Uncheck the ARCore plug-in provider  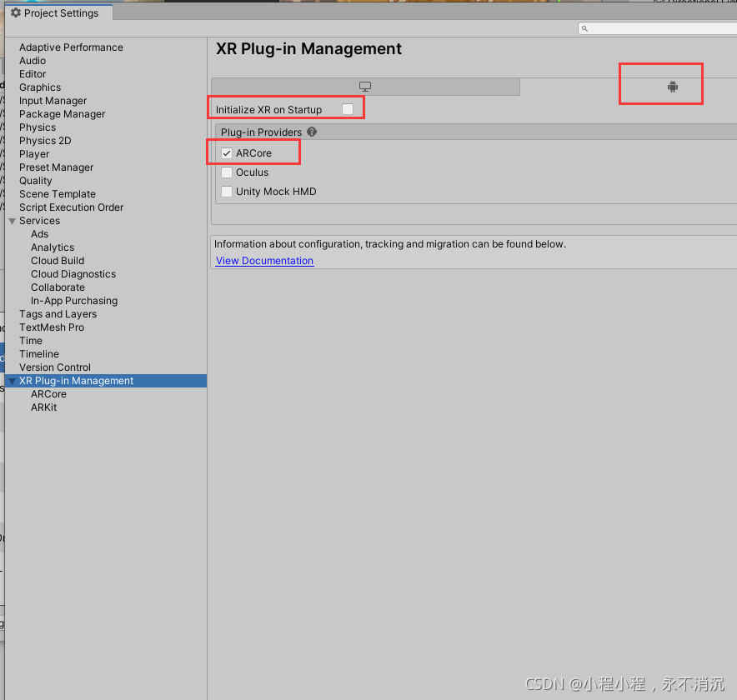(x=227, y=153)
